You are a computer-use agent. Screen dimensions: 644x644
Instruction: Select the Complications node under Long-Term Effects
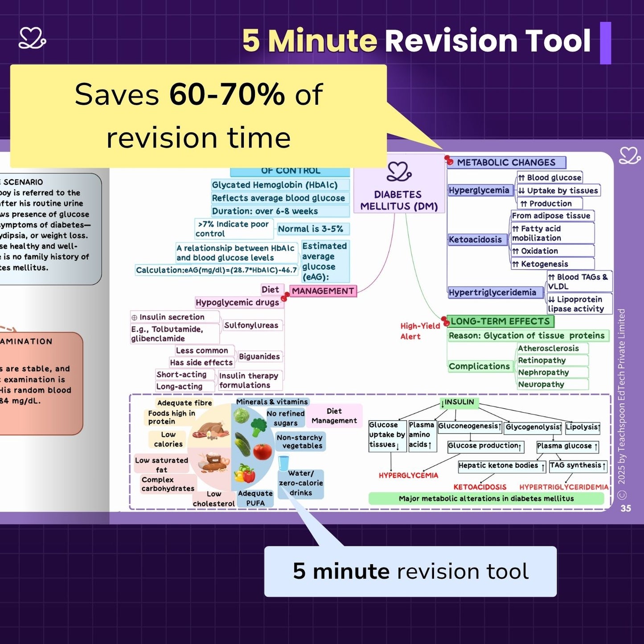click(x=479, y=366)
